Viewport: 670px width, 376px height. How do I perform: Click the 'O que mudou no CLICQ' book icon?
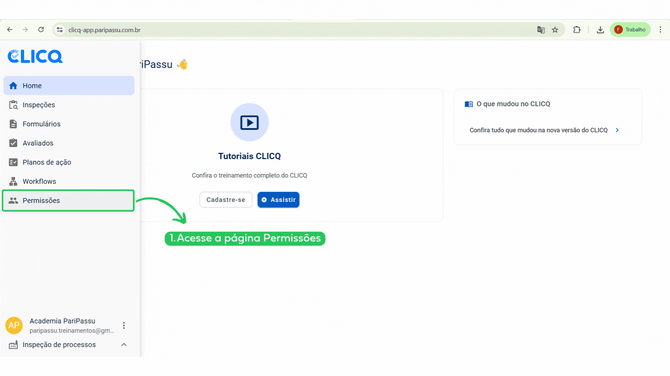point(469,104)
